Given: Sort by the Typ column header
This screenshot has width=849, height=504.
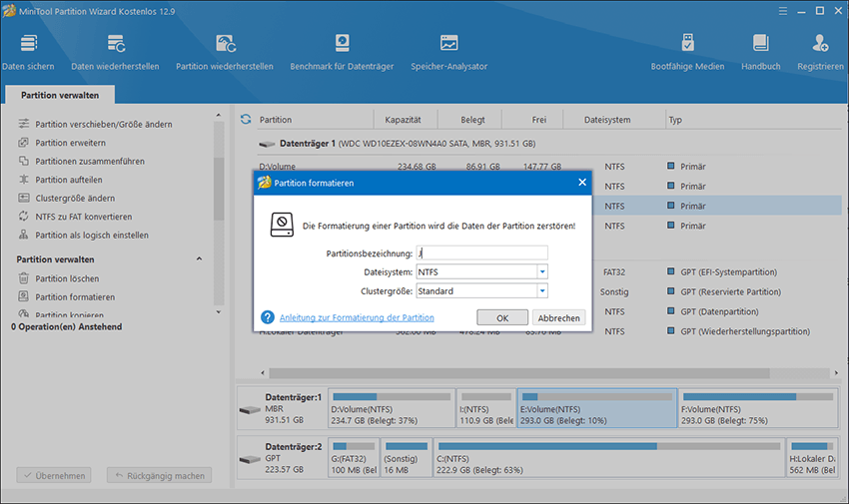Looking at the screenshot, I should [675, 120].
